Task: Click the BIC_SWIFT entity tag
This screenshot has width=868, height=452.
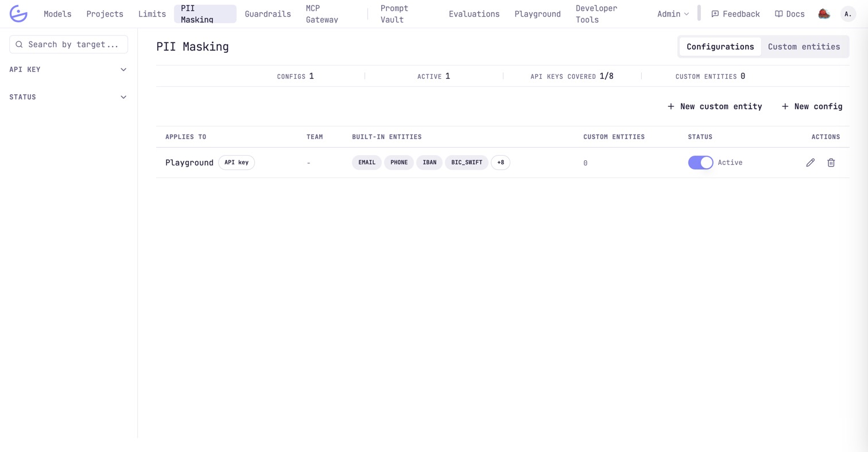Action: coord(467,163)
